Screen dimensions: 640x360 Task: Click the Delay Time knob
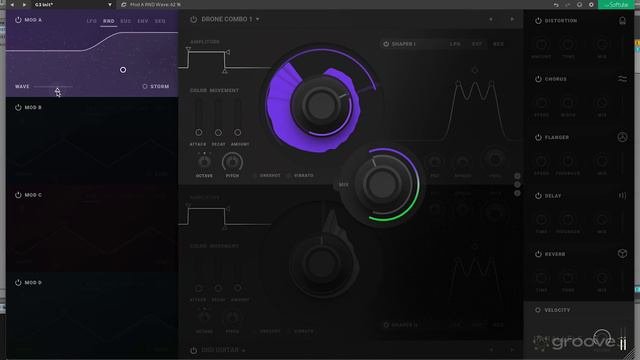tap(542, 220)
